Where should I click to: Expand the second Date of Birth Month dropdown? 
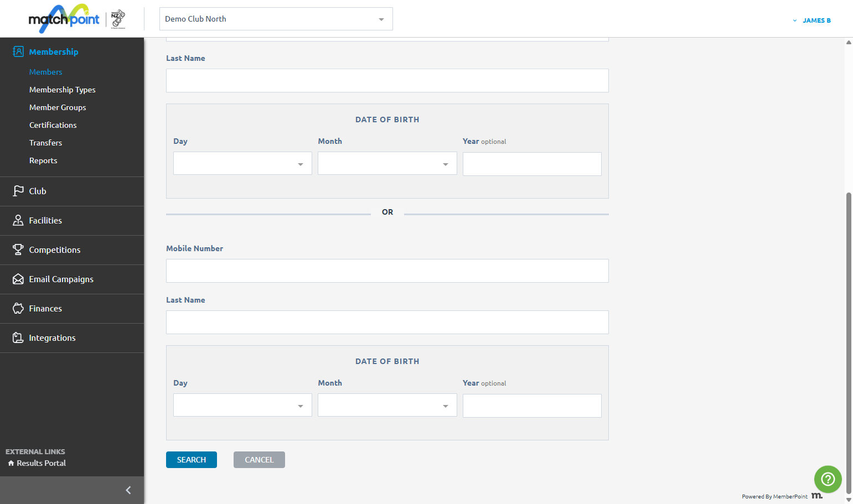point(387,406)
